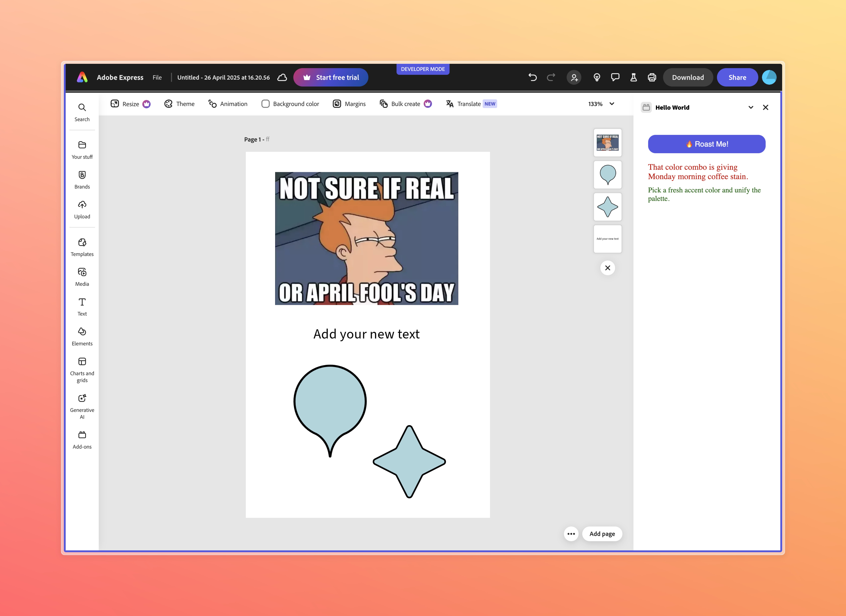Screen dimensions: 846x616
Task: Open the three-dots page options menu
Action: click(x=571, y=534)
